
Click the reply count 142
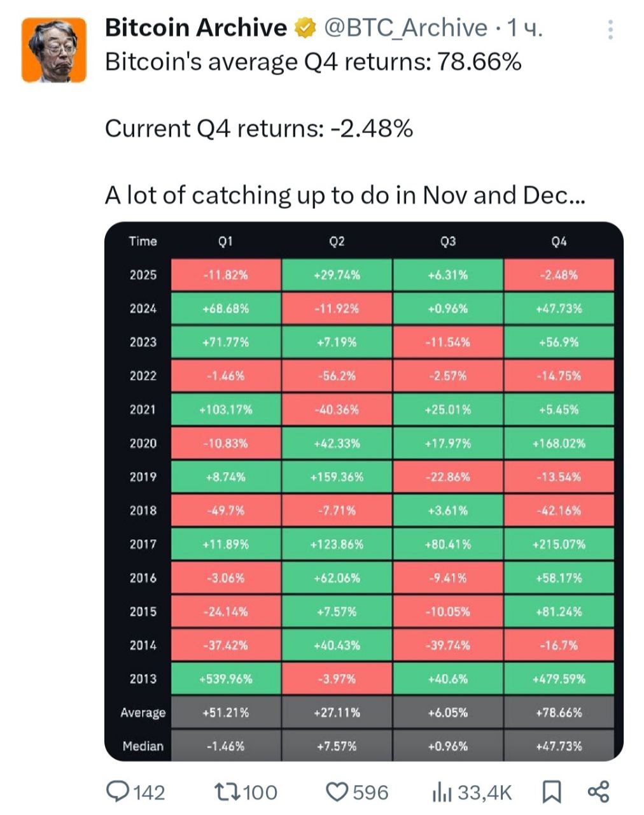[x=150, y=792]
